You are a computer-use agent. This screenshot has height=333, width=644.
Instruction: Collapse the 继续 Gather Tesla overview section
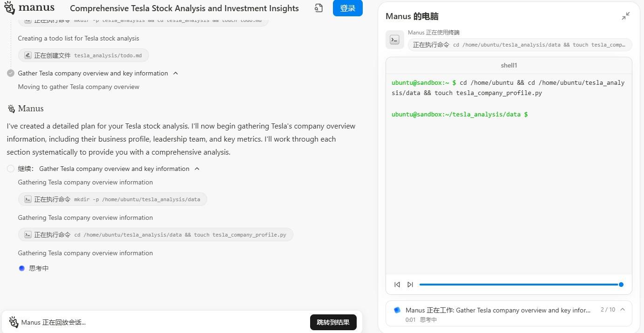click(197, 169)
